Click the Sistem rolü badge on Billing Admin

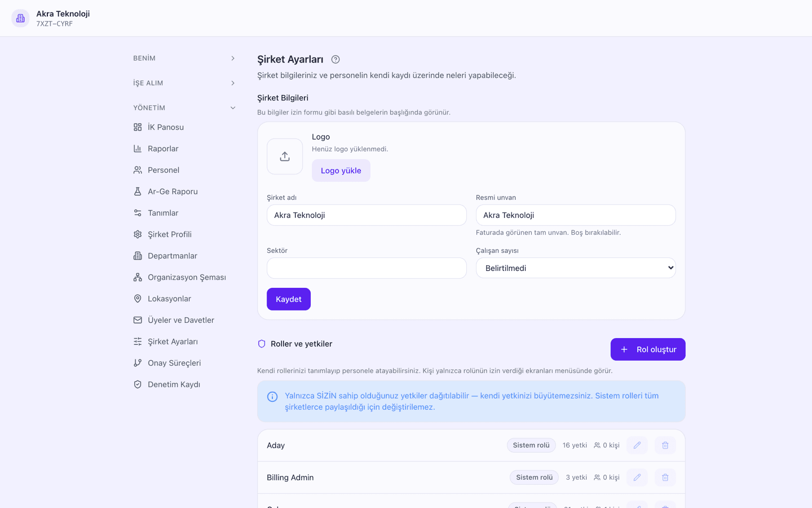tap(535, 478)
